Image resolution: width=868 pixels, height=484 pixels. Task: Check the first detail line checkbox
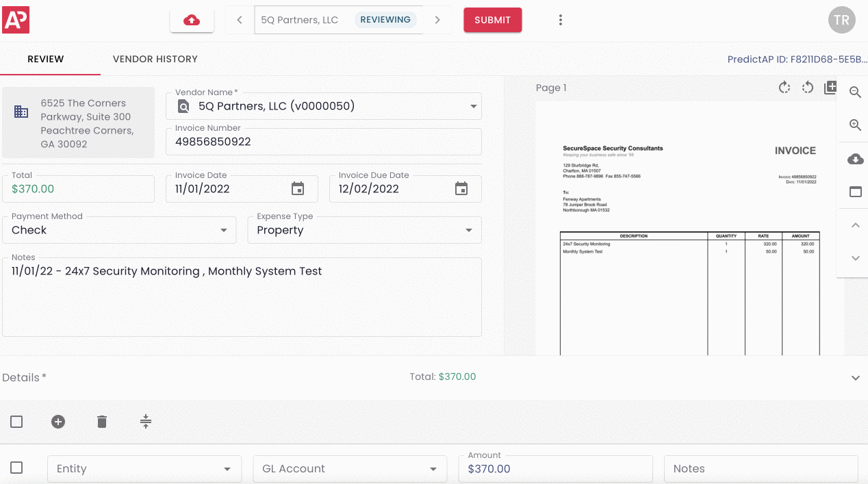16,468
